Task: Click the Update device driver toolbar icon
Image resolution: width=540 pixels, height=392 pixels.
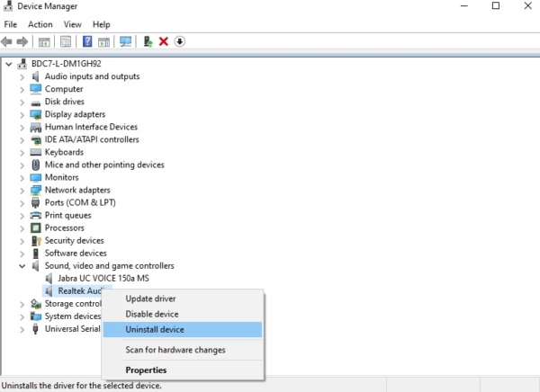Action: [148, 41]
